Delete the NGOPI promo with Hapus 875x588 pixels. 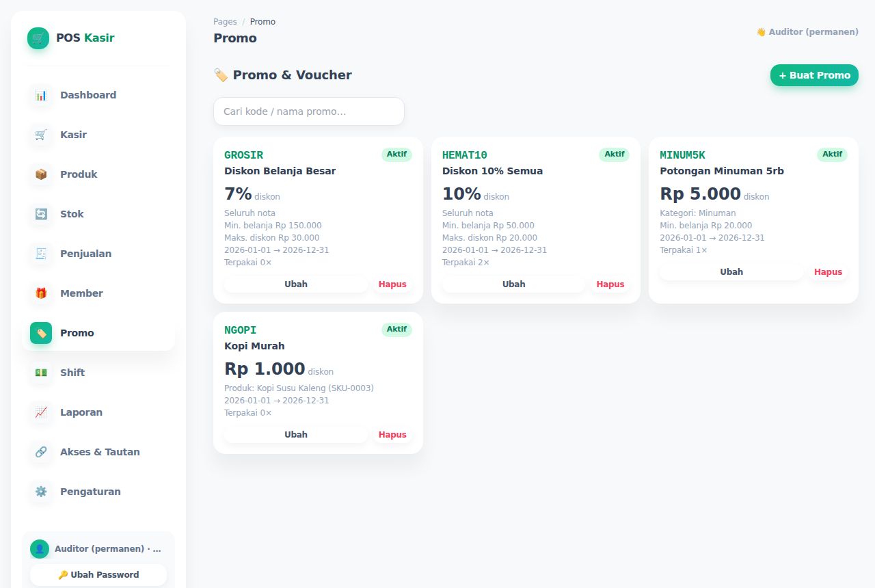click(392, 435)
